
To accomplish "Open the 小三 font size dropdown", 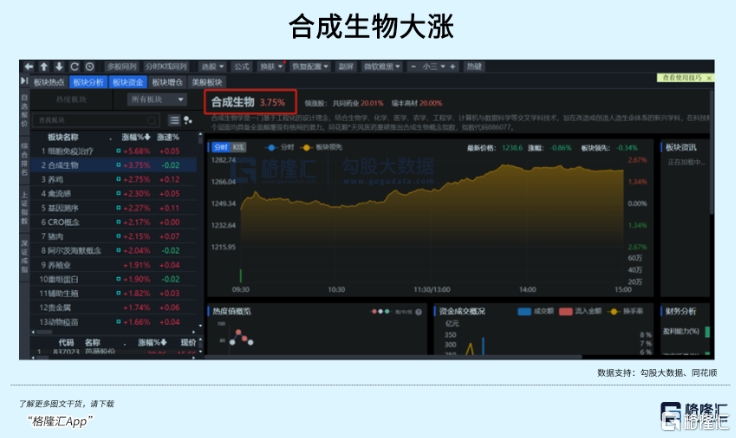I will pyautogui.click(x=433, y=67).
